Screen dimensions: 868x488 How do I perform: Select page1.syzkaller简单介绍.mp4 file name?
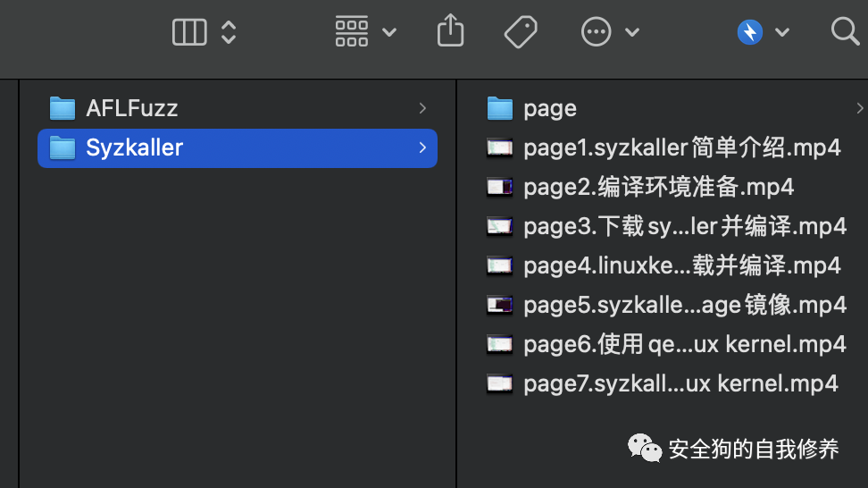682,147
